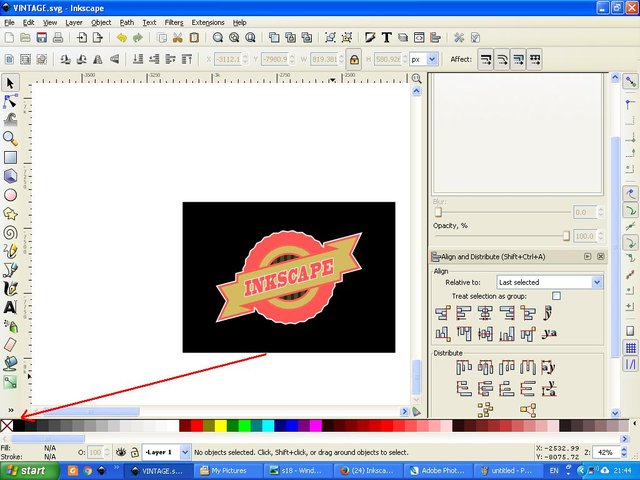Select the Rectangle tool
This screenshot has height=480, width=640.
pyautogui.click(x=10, y=157)
